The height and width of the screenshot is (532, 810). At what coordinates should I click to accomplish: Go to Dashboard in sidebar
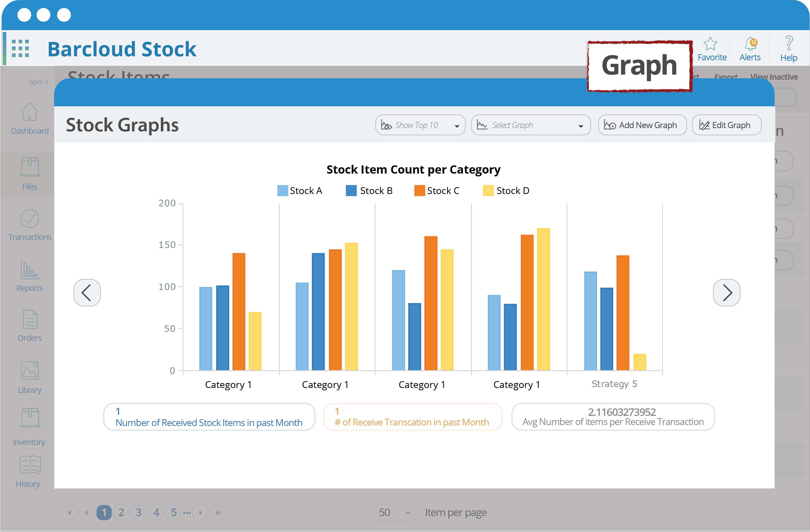coord(30,119)
